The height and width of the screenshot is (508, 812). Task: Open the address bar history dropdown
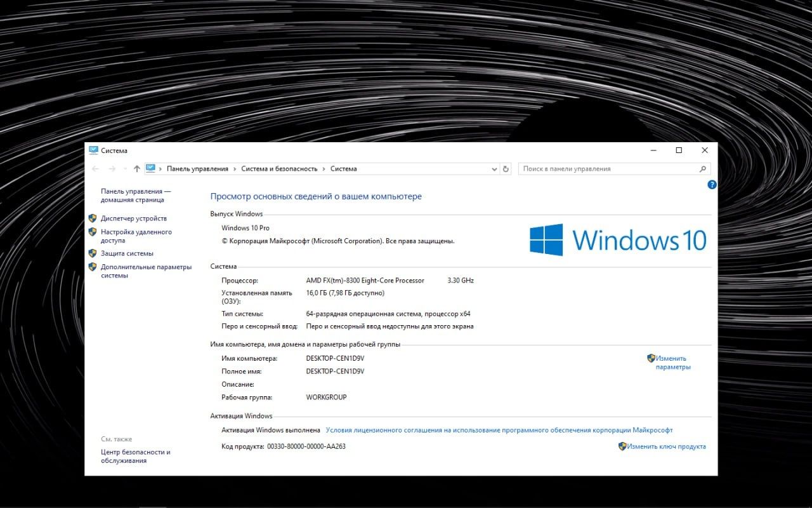click(495, 169)
